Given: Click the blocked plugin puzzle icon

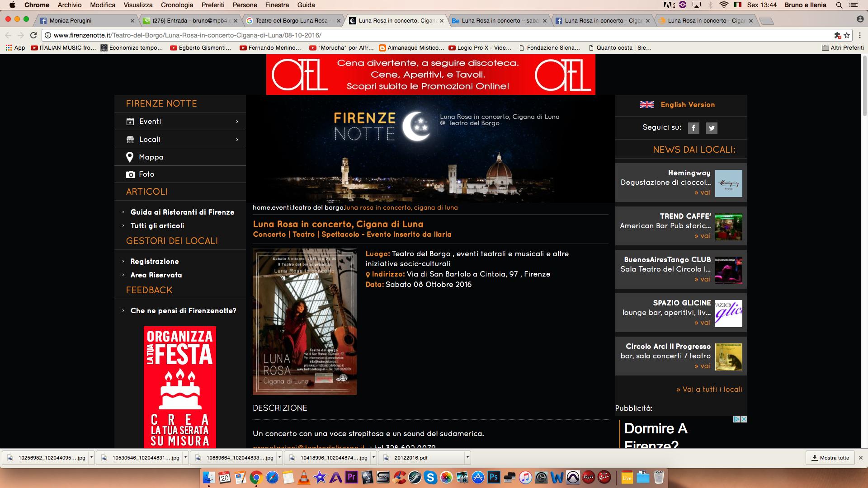Looking at the screenshot, I should [x=837, y=35].
